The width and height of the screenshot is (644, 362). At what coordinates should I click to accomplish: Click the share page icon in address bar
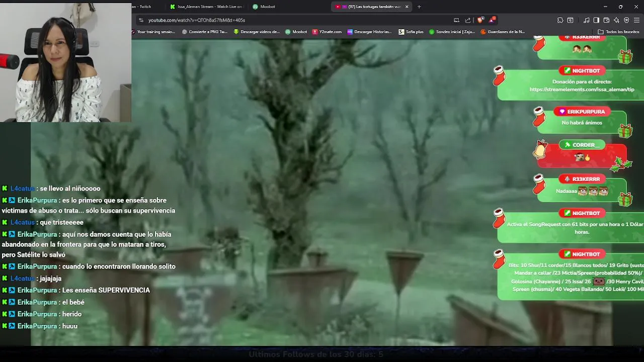point(468,20)
